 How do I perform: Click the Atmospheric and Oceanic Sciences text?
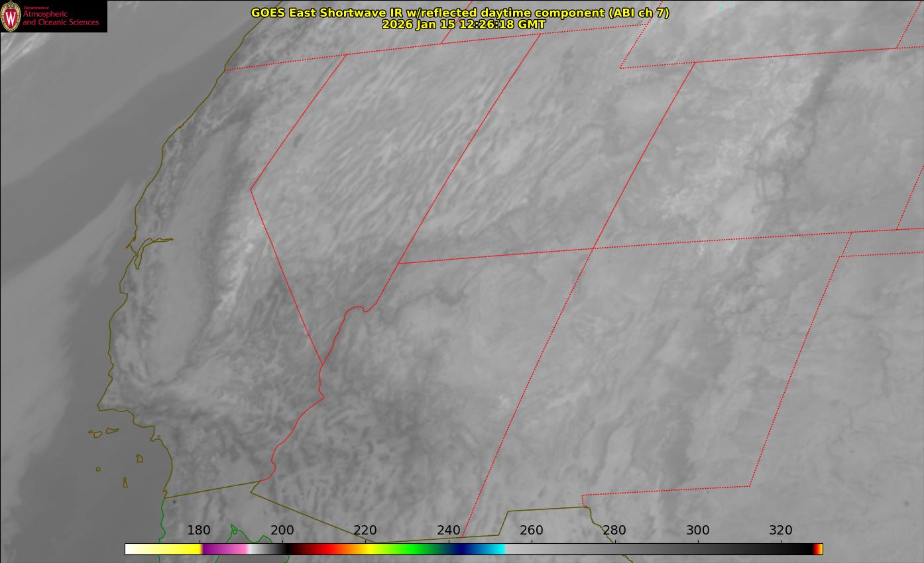60,18
